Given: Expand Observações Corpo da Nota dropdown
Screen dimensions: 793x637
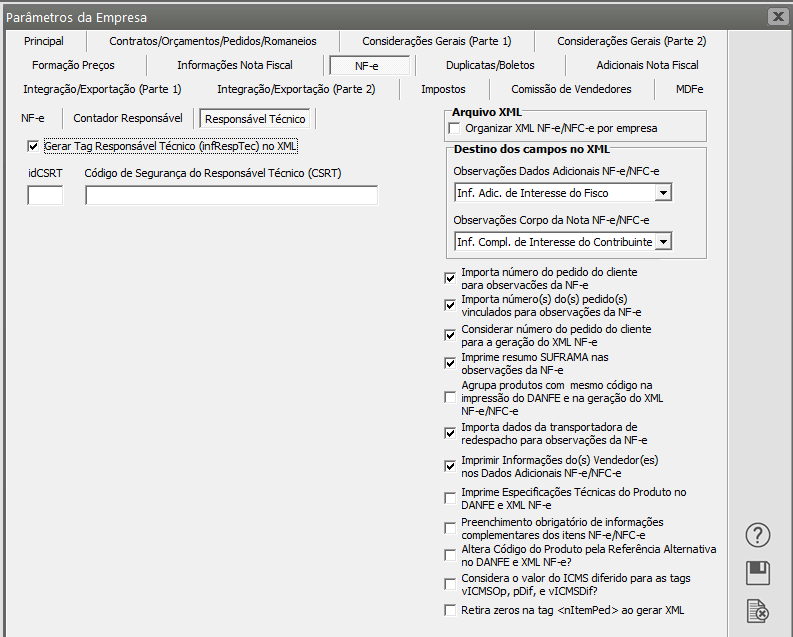Looking at the screenshot, I should (x=662, y=242).
